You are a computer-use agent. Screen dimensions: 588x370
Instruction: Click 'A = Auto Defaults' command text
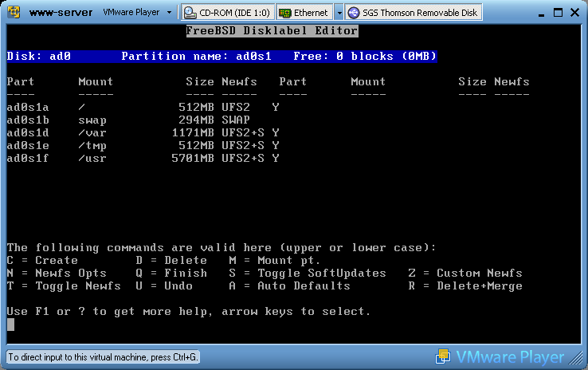tap(289, 286)
